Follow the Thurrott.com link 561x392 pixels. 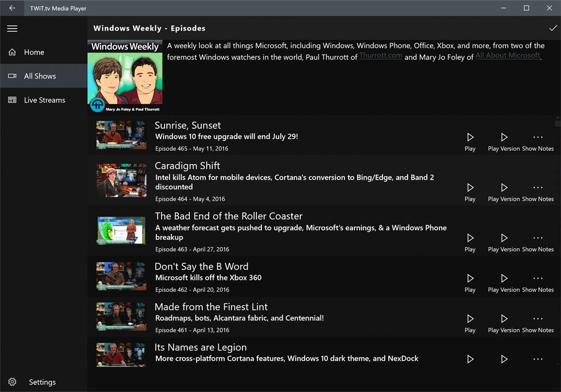click(x=380, y=56)
